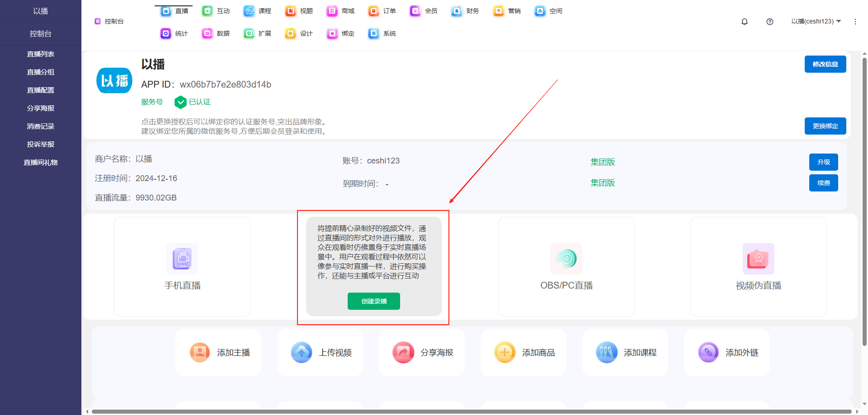
Task: Click the 添加课程 books icon
Action: tap(607, 352)
